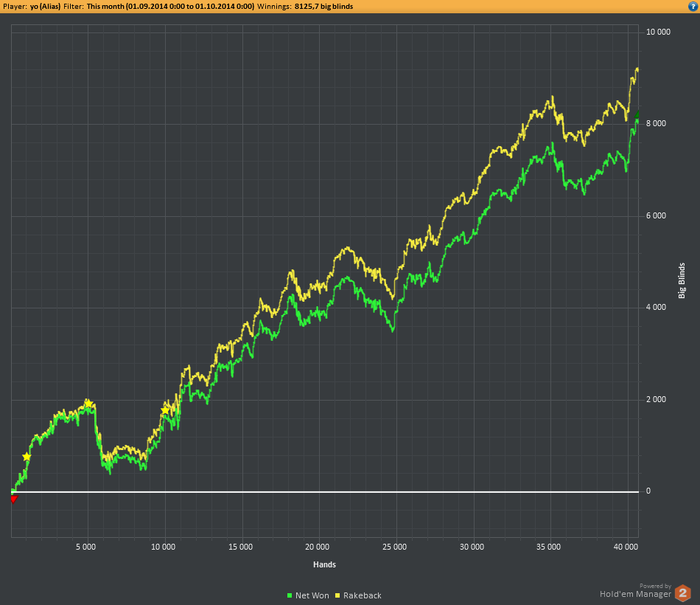The height and width of the screenshot is (605, 700).
Task: Click the Player yo (Alias) header text
Action: pos(31,6)
